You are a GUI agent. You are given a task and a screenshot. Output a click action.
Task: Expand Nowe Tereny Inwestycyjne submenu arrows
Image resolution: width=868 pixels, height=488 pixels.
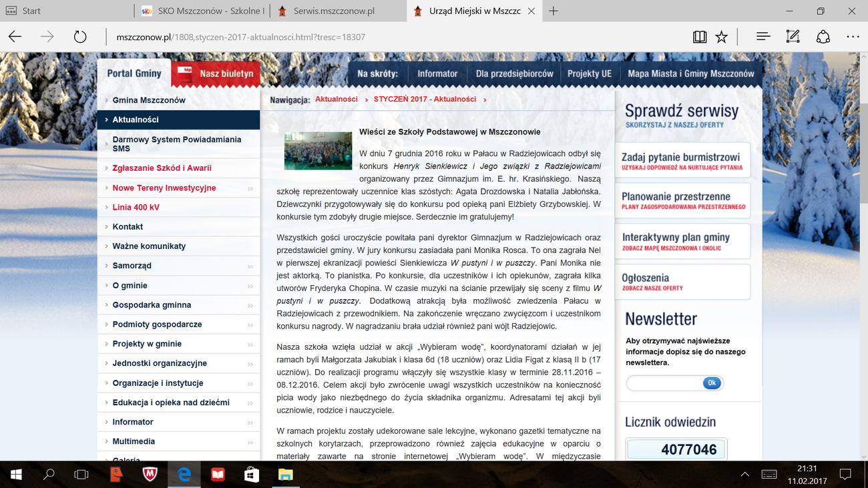(250, 188)
